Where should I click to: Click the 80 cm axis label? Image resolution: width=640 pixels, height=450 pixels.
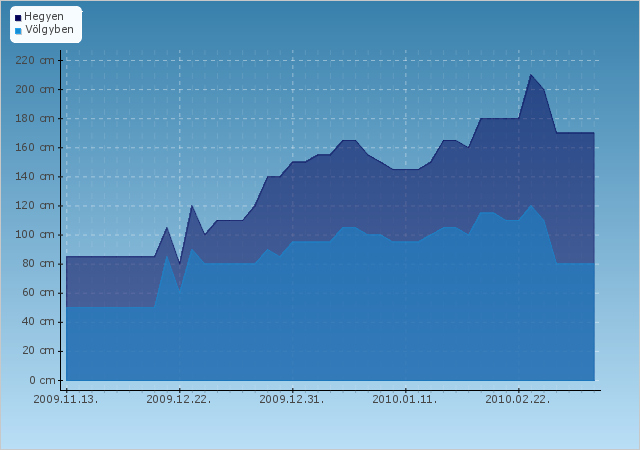pyautogui.click(x=38, y=264)
